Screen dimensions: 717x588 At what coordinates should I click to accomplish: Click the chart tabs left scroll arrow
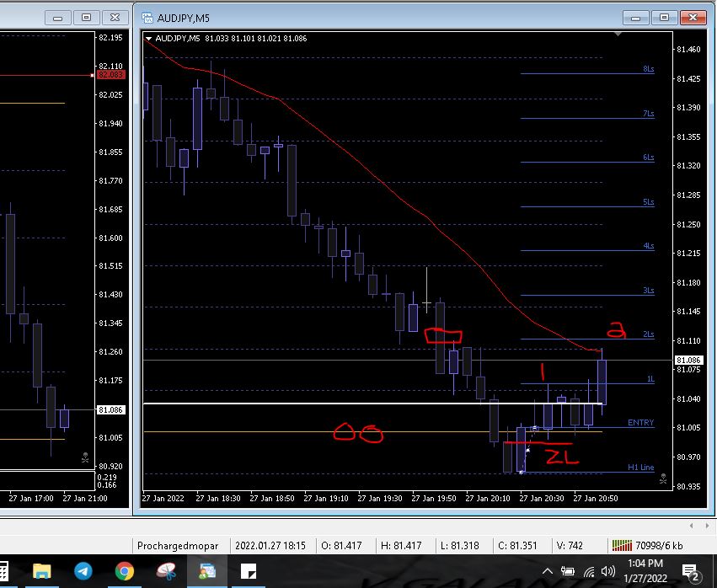point(691,526)
